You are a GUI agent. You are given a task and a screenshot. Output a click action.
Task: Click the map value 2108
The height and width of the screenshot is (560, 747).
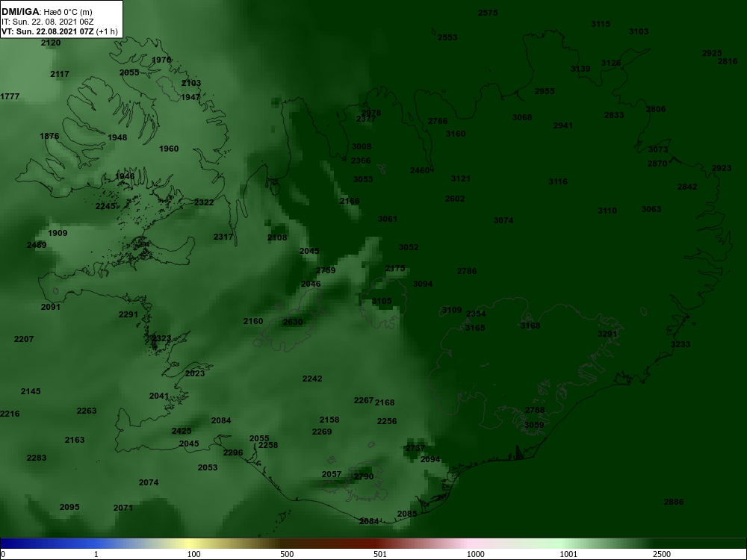coord(277,237)
